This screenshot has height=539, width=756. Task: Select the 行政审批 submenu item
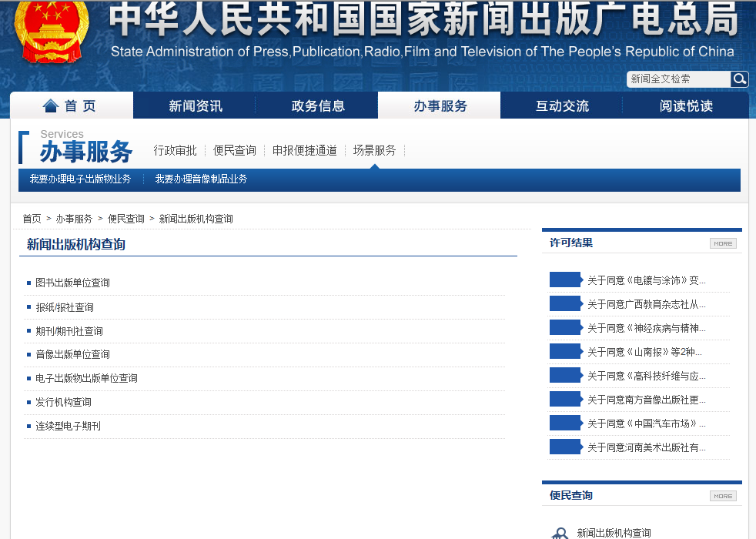click(175, 150)
